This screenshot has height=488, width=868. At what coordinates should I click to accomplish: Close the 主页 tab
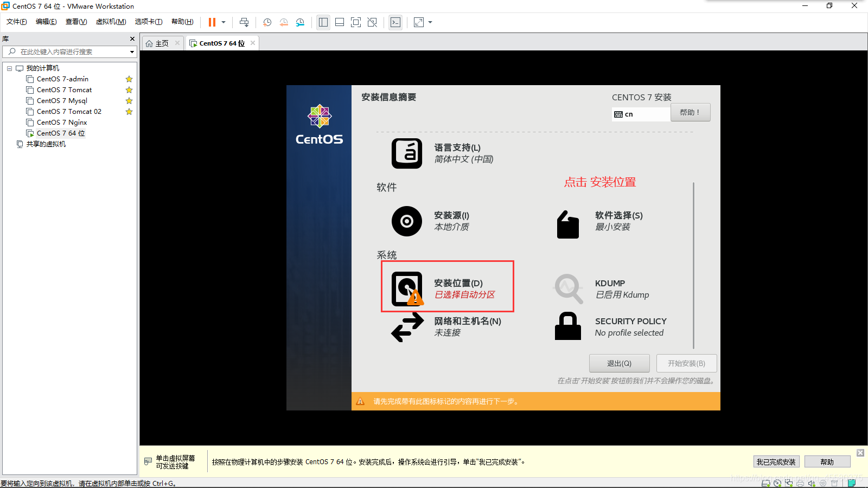(x=177, y=43)
